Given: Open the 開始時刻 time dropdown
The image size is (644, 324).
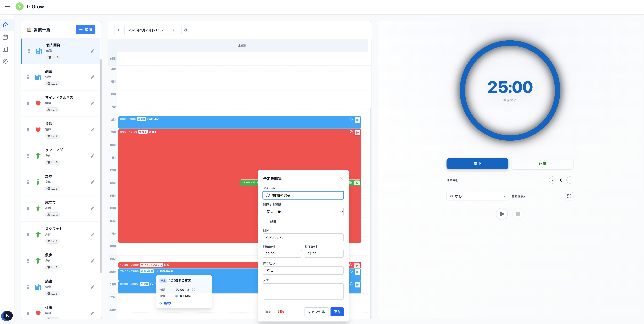Looking at the screenshot, I should tap(282, 254).
